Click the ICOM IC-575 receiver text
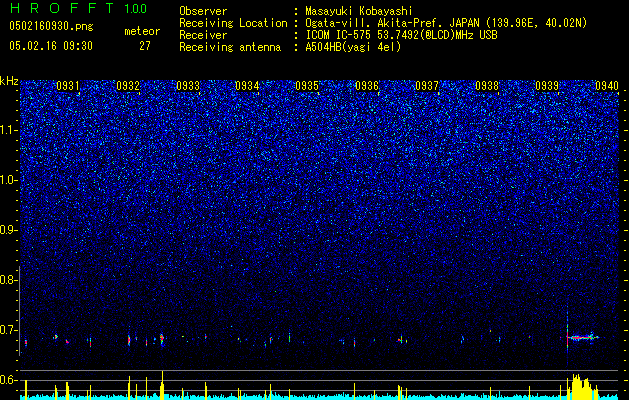This screenshot has height=400, width=629. (x=401, y=35)
